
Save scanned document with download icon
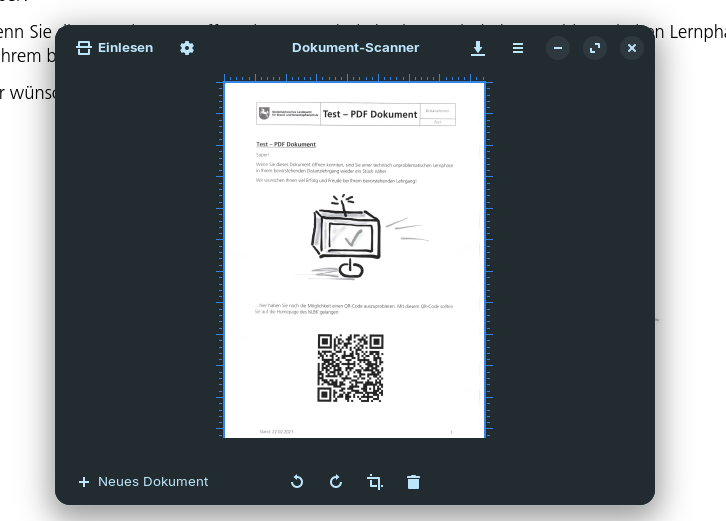click(x=478, y=48)
